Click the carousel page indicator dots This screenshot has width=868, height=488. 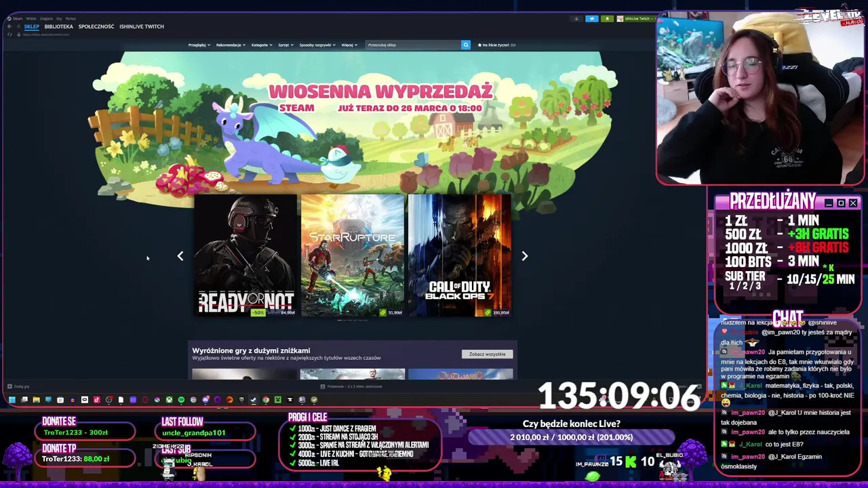tap(353, 321)
